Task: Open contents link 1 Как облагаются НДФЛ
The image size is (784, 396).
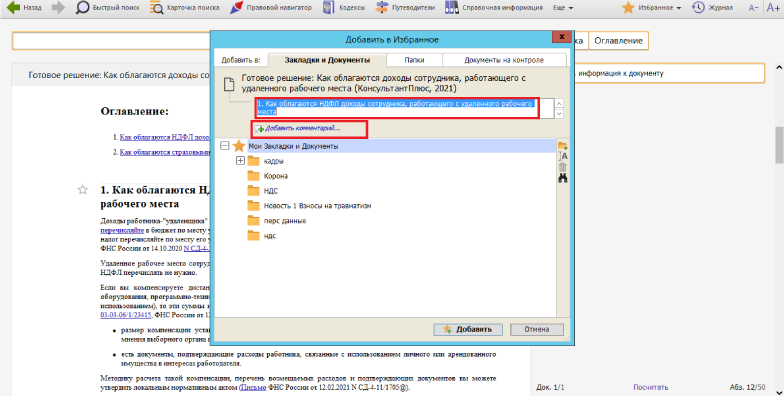Action: [165, 137]
